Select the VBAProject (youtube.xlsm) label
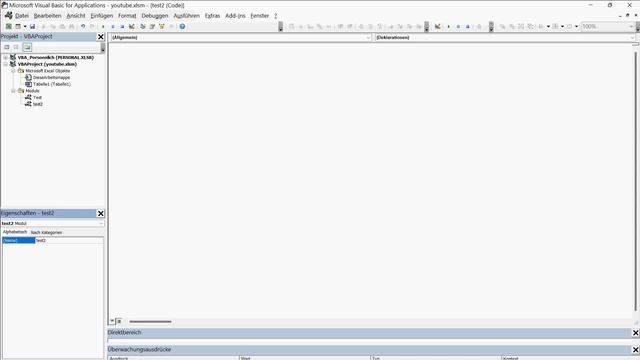Screen dimensions: 640x360 (x=47, y=64)
